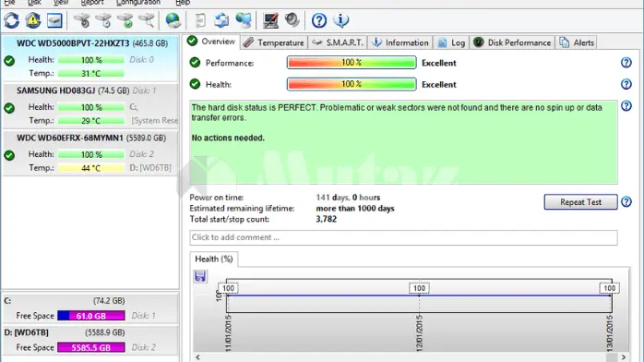The height and width of the screenshot is (362, 644).
Task: Select disk SAMSUNG HD083GJ in the list
Action: (89, 105)
